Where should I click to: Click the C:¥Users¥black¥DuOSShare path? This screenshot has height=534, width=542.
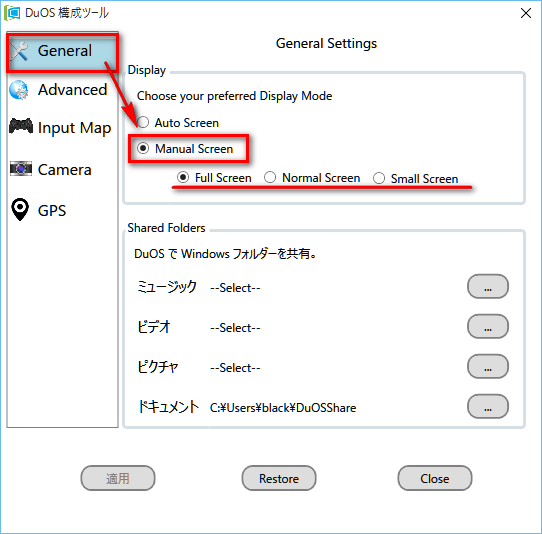pos(283,408)
